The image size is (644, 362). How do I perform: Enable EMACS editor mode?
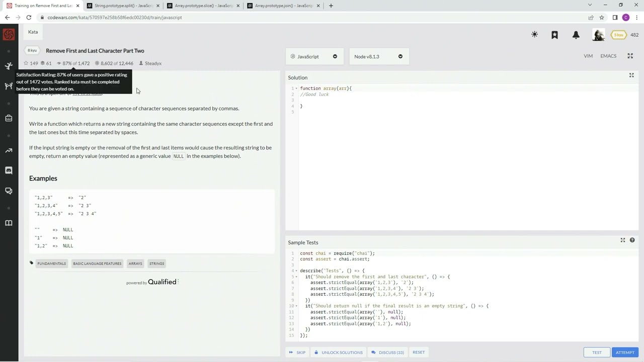[608, 56]
